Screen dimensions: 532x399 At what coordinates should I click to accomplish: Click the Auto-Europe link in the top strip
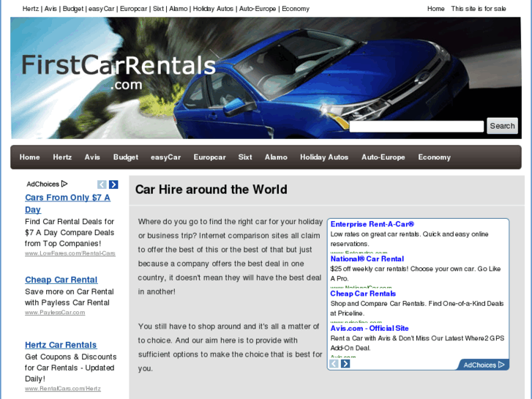click(258, 9)
